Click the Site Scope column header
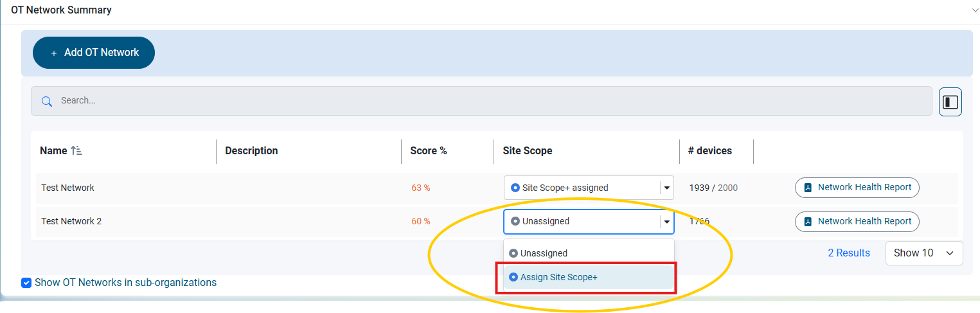 pyautogui.click(x=527, y=150)
